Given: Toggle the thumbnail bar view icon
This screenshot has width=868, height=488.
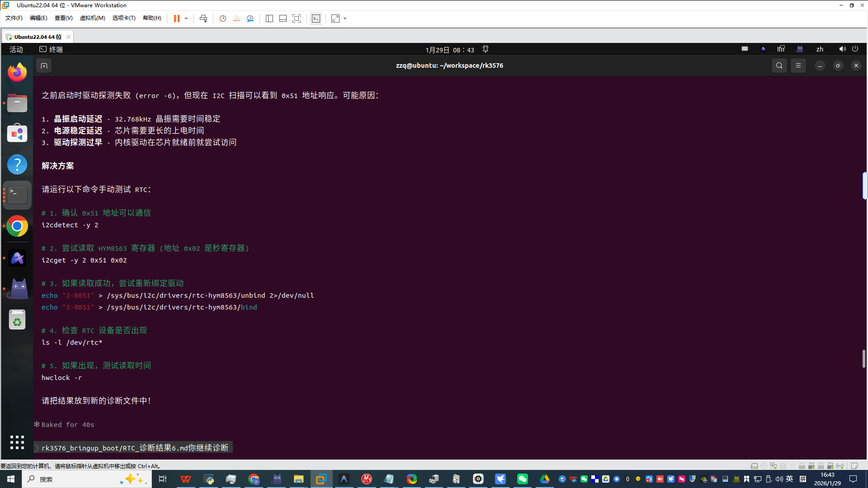Looking at the screenshot, I should (x=283, y=19).
